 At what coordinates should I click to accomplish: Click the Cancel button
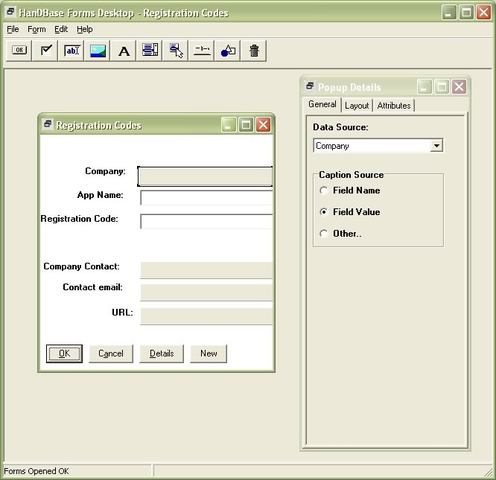click(111, 353)
